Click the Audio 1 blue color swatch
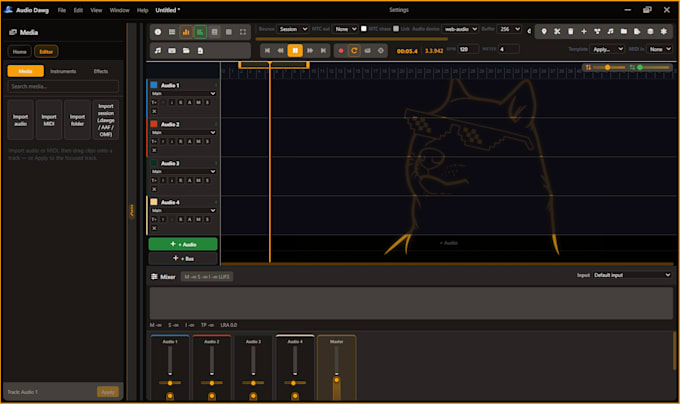Viewport: 680px width, 404px height. (154, 85)
